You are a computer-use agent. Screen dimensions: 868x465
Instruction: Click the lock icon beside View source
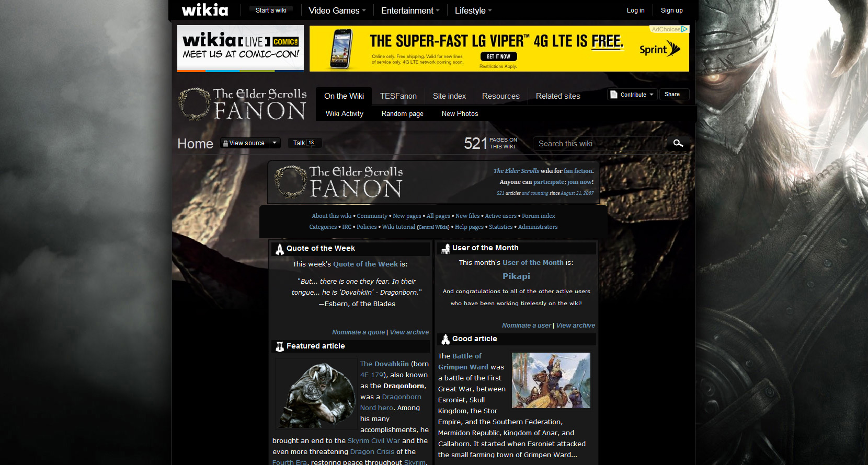225,143
